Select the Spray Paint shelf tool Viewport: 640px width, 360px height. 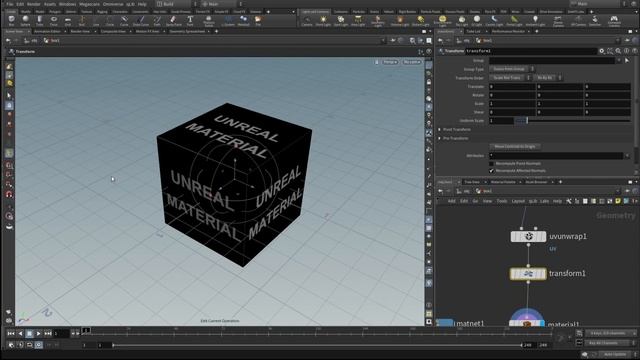coord(173,21)
